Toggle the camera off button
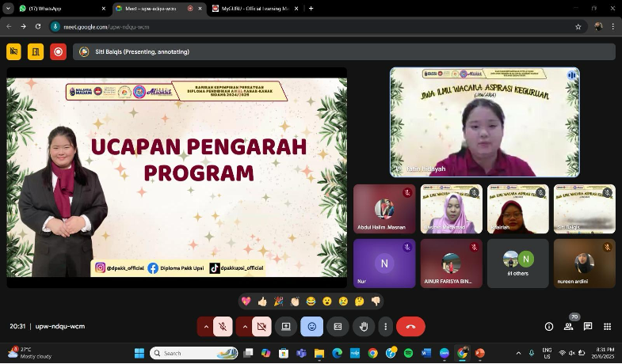 261,326
